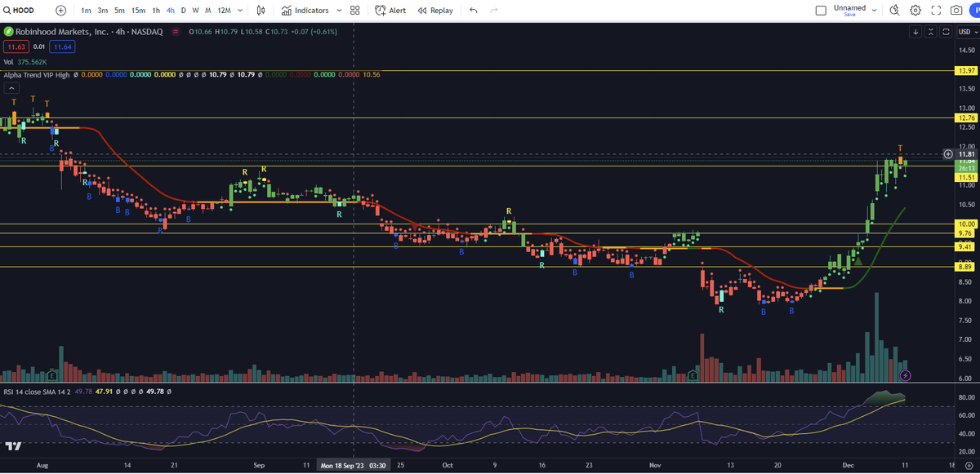Open the Indicators dialog
Viewport: 980px width, 474px height.
[x=305, y=11]
